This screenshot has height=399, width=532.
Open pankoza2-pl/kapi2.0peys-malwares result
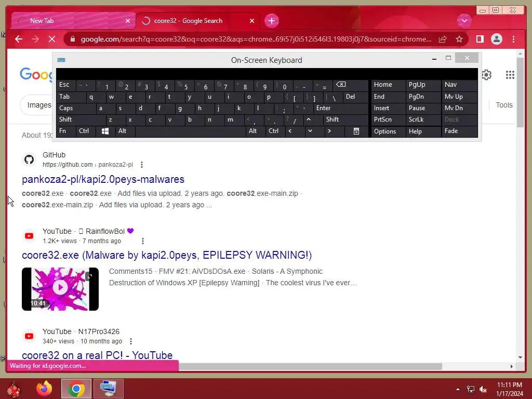[103, 179]
